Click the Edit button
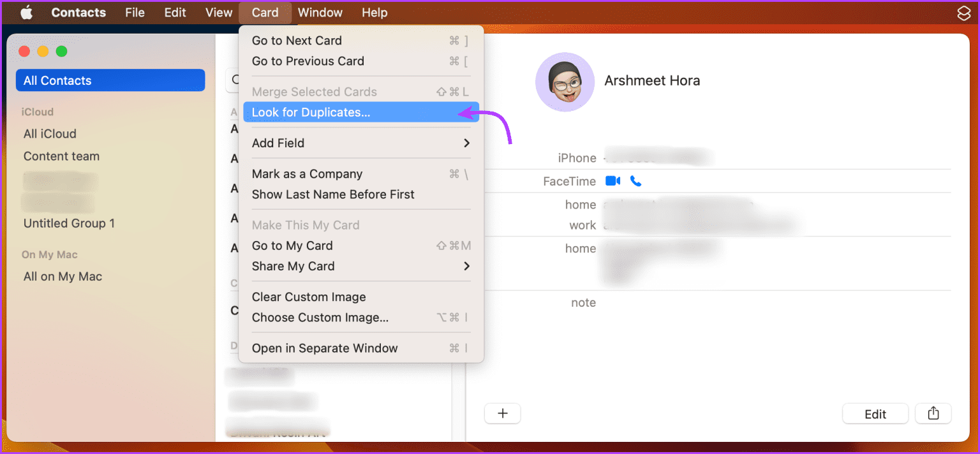Screen dimensions: 980x454 875,413
